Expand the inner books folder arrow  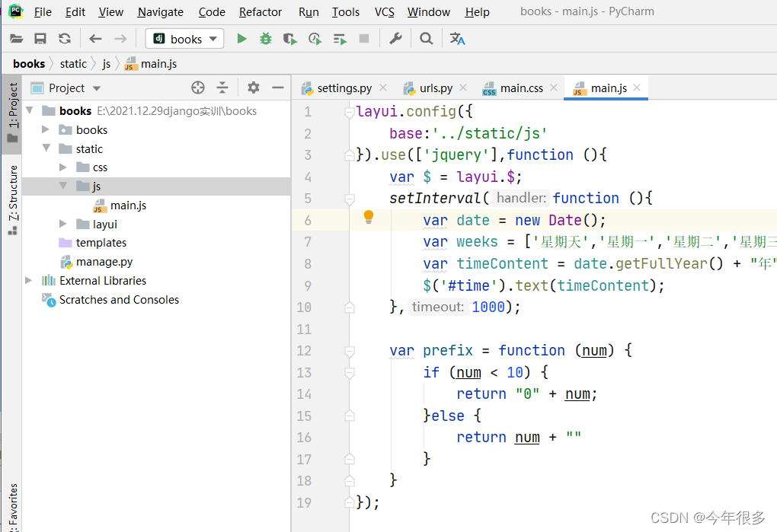[46, 129]
